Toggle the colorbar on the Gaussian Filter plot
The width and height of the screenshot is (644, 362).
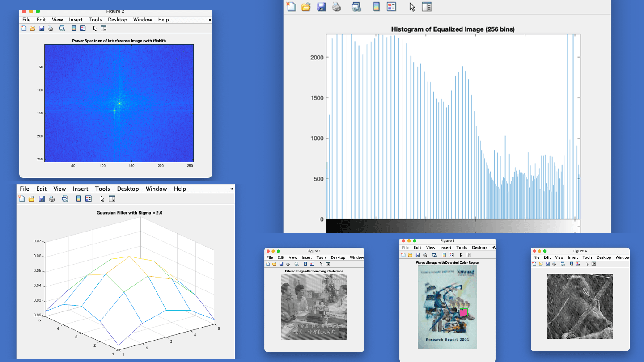click(79, 198)
